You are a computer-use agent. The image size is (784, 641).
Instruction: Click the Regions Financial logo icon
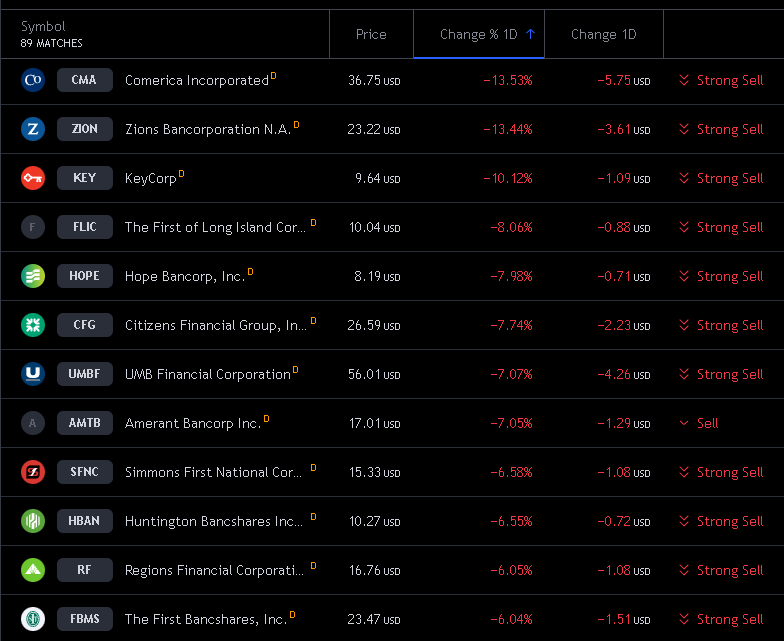[33, 570]
